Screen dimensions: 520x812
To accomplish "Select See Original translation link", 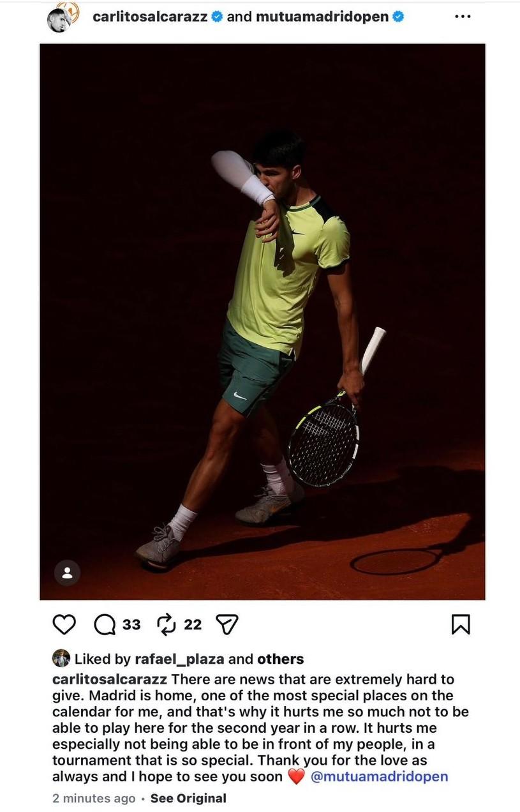I will coord(188,798).
